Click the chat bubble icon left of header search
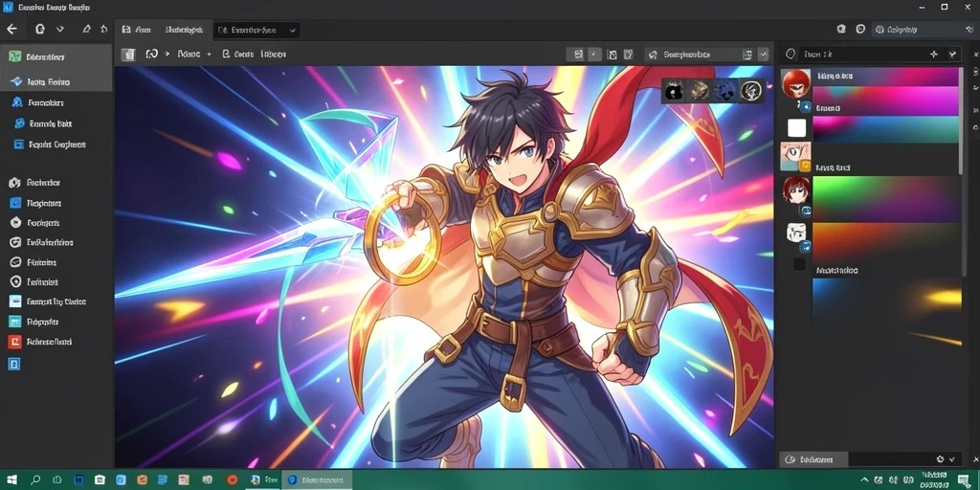This screenshot has height=490, width=980. [860, 30]
